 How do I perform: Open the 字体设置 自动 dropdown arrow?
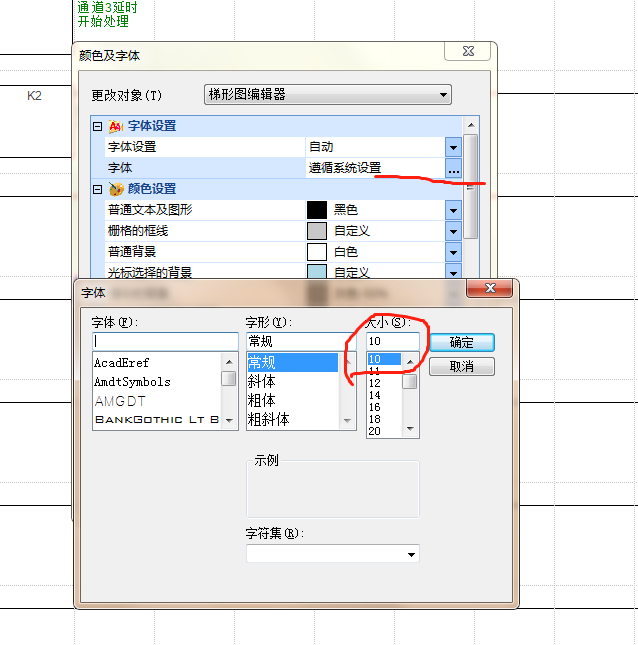tap(453, 148)
